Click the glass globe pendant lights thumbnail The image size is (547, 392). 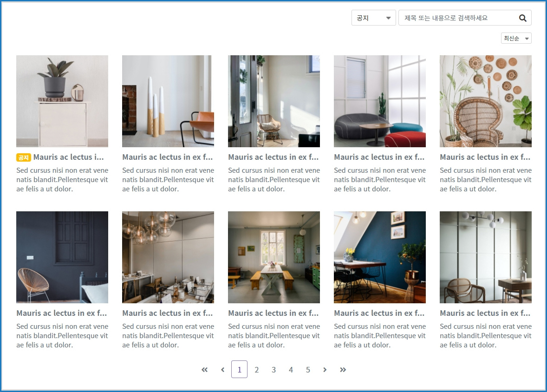168,257
